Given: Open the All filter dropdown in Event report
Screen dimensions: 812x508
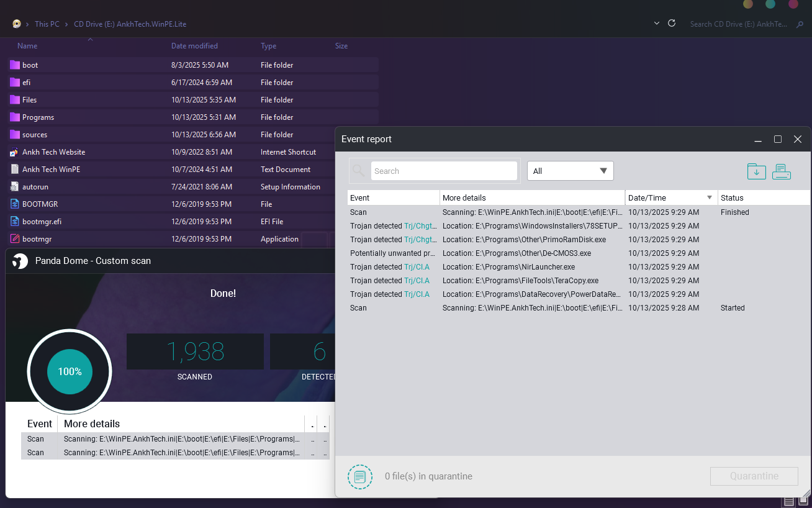Looking at the screenshot, I should coord(571,171).
